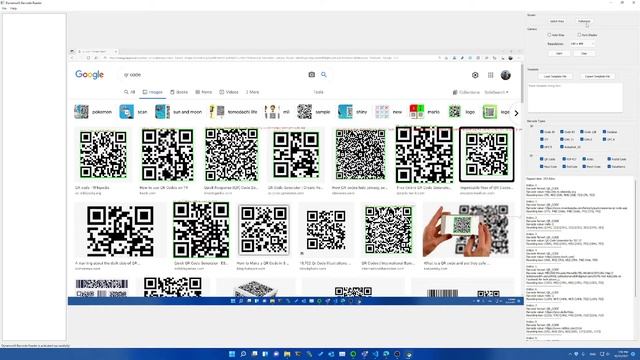
Task: Click the captured browser reload icon
Action: [88, 58]
